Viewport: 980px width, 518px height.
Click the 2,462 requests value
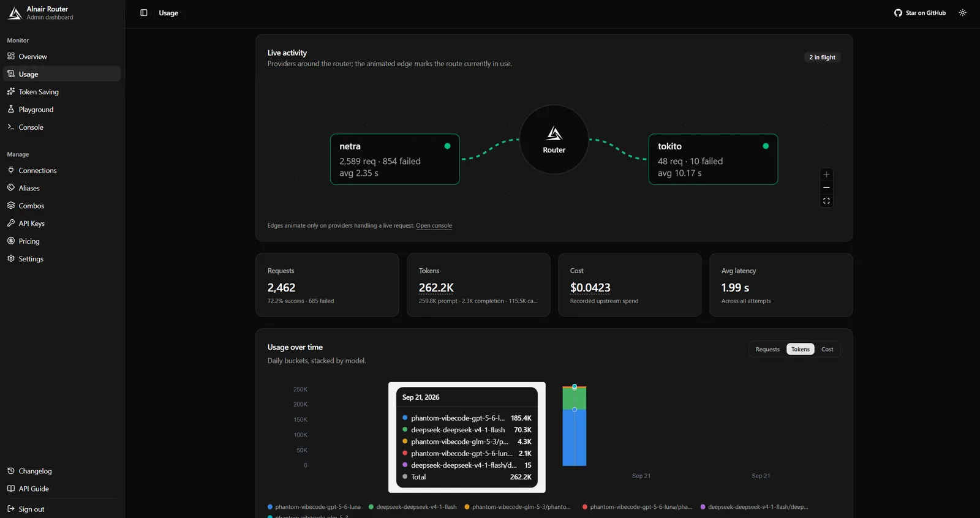click(281, 288)
